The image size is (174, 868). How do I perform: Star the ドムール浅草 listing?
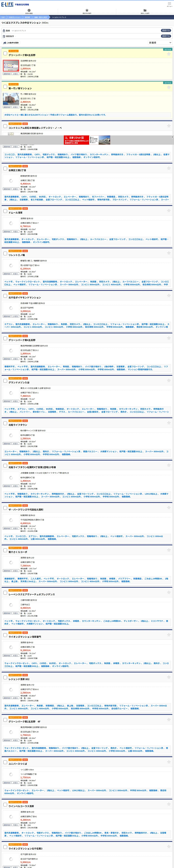[169, 211]
